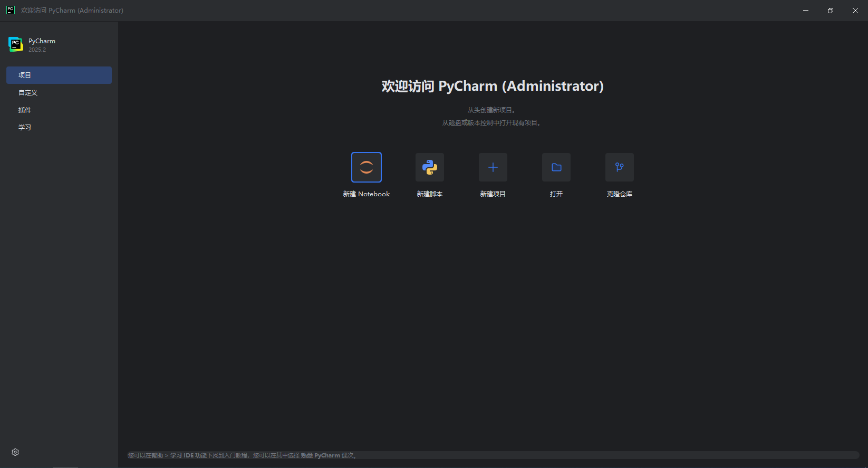Click the branch icon to clone a repository
Screen dimensions: 868x468
point(620,167)
